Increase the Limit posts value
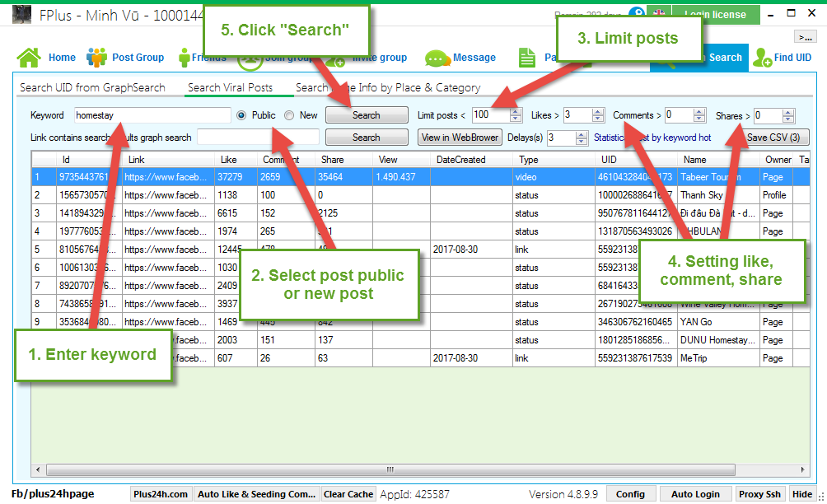The width and height of the screenshot is (827, 504). pyautogui.click(x=516, y=112)
